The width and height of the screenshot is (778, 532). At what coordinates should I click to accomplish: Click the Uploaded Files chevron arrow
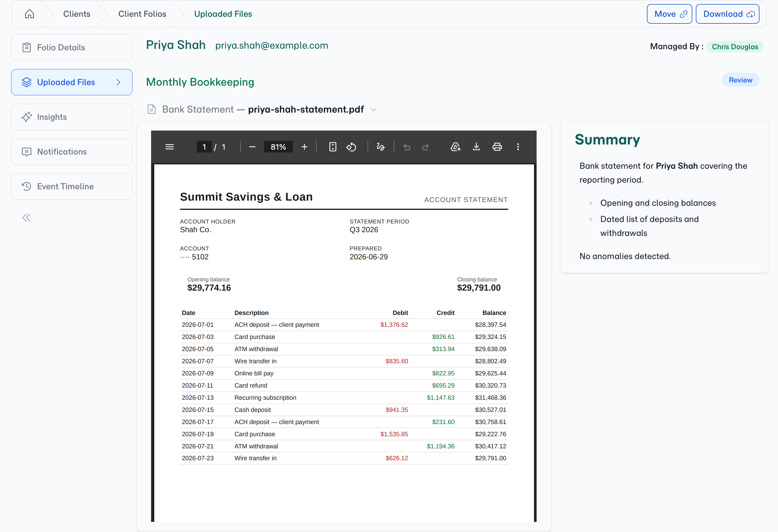tap(118, 82)
